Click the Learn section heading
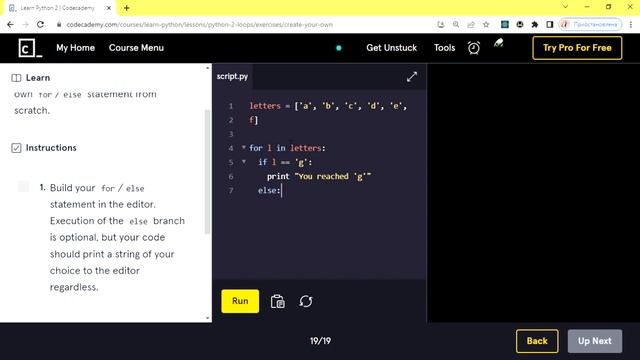Screen dimensions: 640x360 [x=38, y=78]
